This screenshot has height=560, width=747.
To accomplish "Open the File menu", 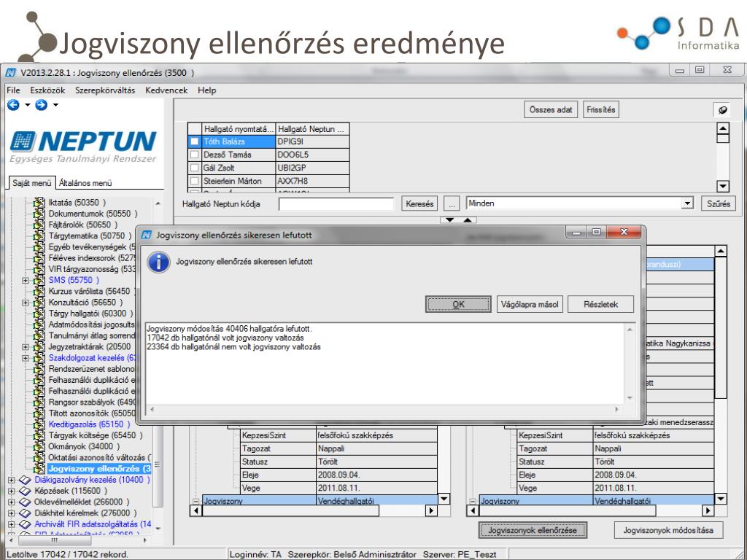I will coord(13,90).
